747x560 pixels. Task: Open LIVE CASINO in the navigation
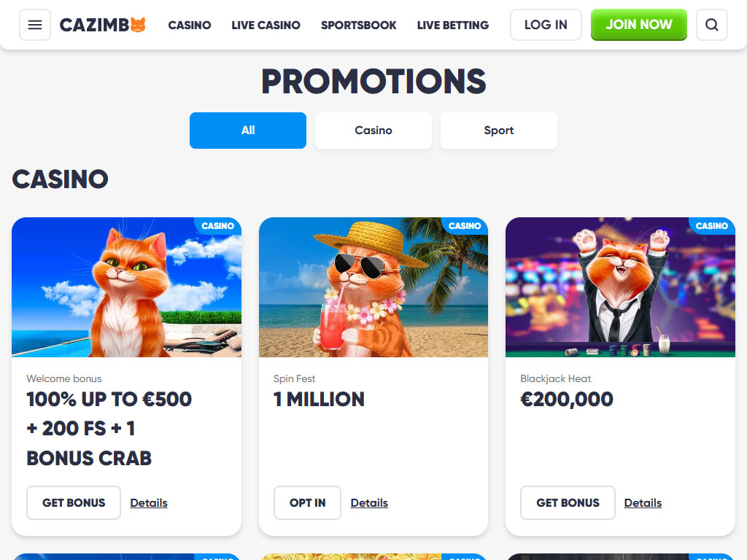[x=266, y=26]
